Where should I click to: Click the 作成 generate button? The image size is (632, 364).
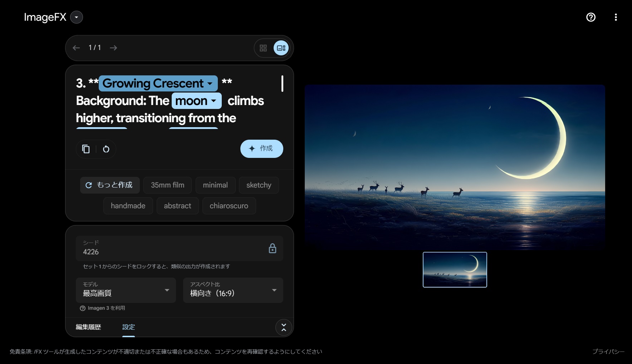tap(261, 149)
